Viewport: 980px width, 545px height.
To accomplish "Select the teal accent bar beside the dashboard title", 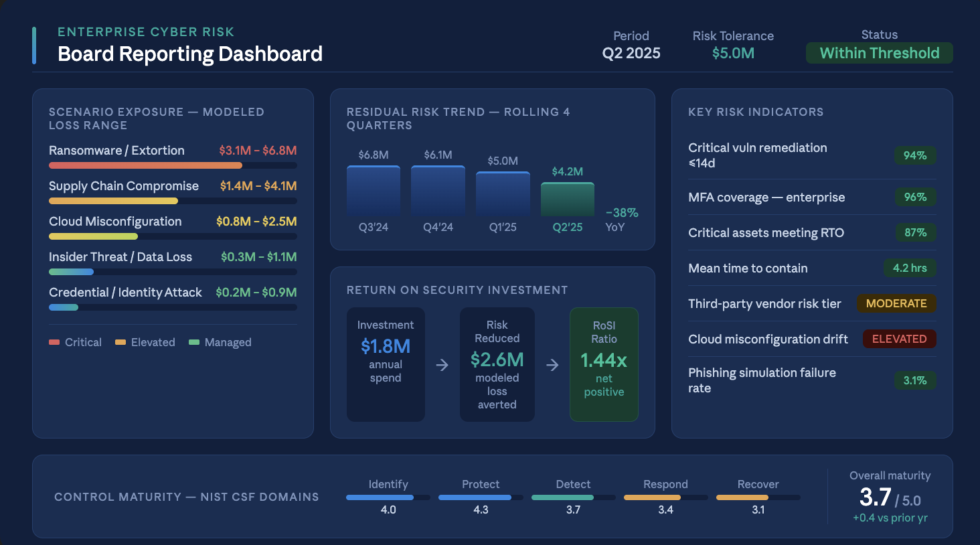I will click(x=34, y=45).
